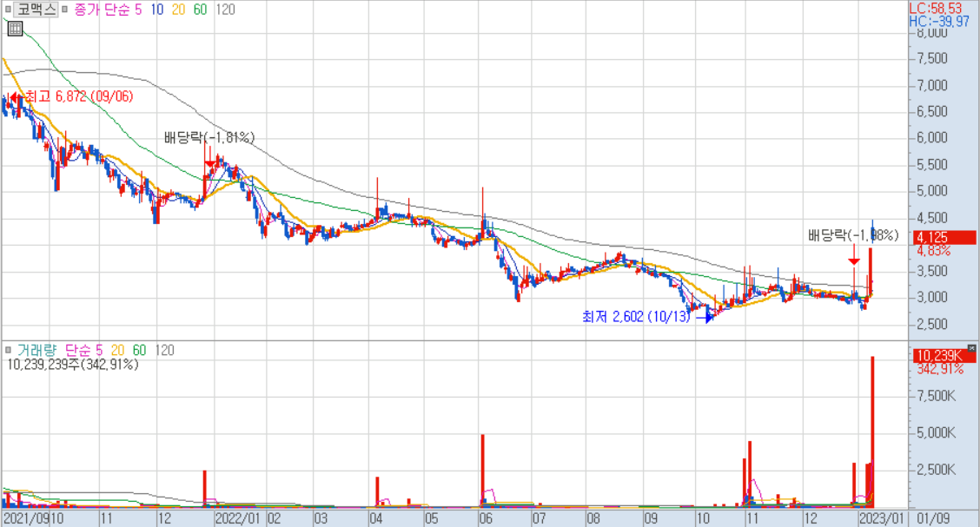Click the 5,000 price axis label
Screen dimensions: 980x527
coord(932,191)
